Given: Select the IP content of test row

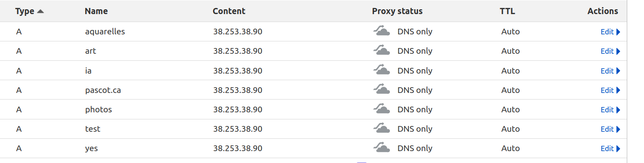Looking at the screenshot, I should pyautogui.click(x=238, y=129).
